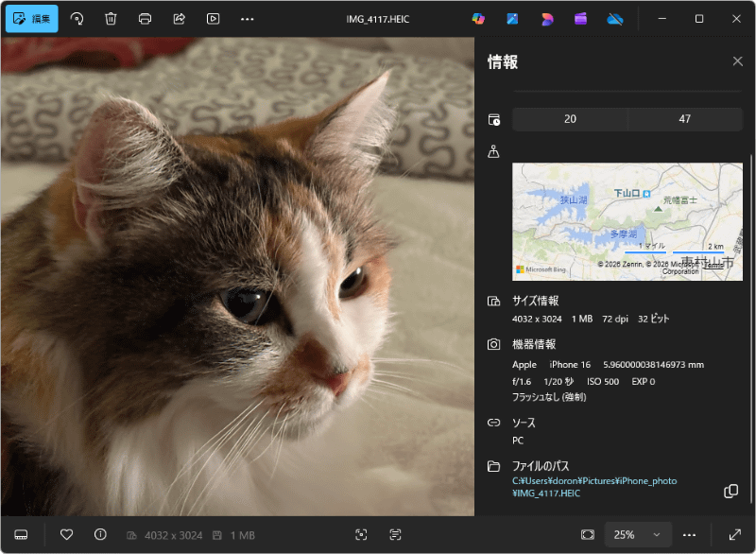Viewport: 756px width, 554px height.
Task: Select the minute field showing 47
Action: point(686,119)
